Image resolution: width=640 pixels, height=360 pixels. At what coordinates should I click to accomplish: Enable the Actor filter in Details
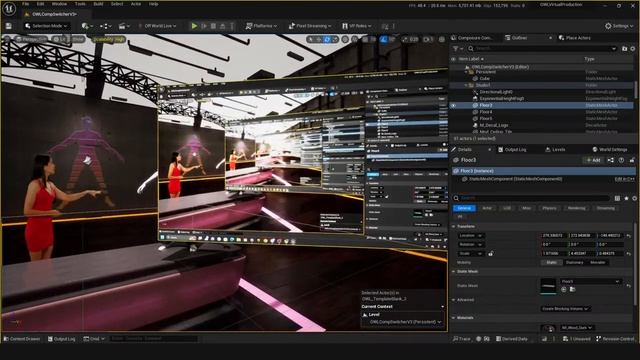[x=487, y=208]
